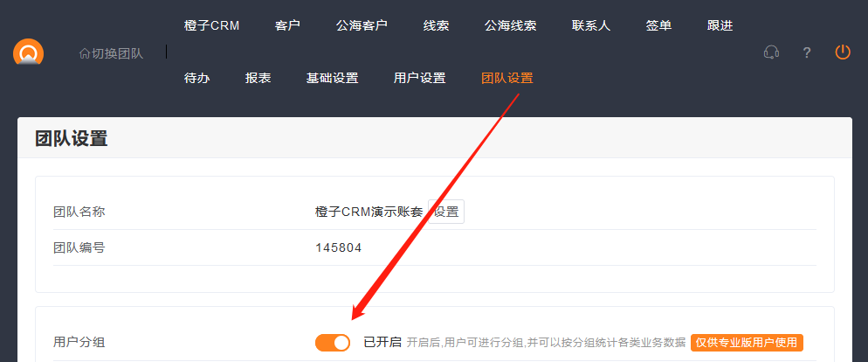Go to the 报表 menu
Screen dimensions: 868x362
(258, 78)
